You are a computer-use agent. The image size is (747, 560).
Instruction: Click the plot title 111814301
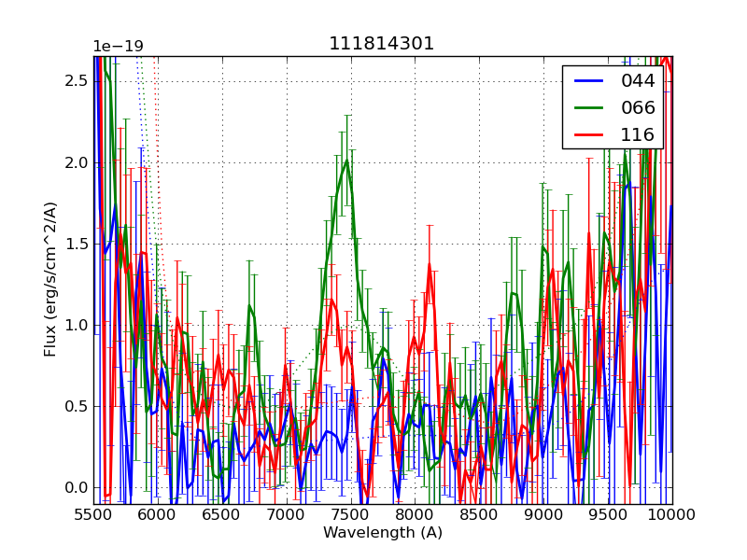[x=382, y=44]
